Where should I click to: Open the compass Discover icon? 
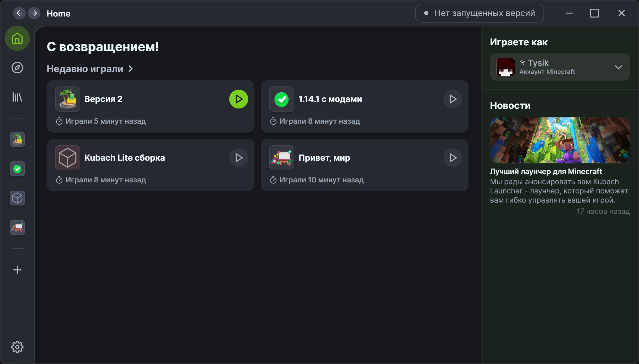pyautogui.click(x=17, y=68)
